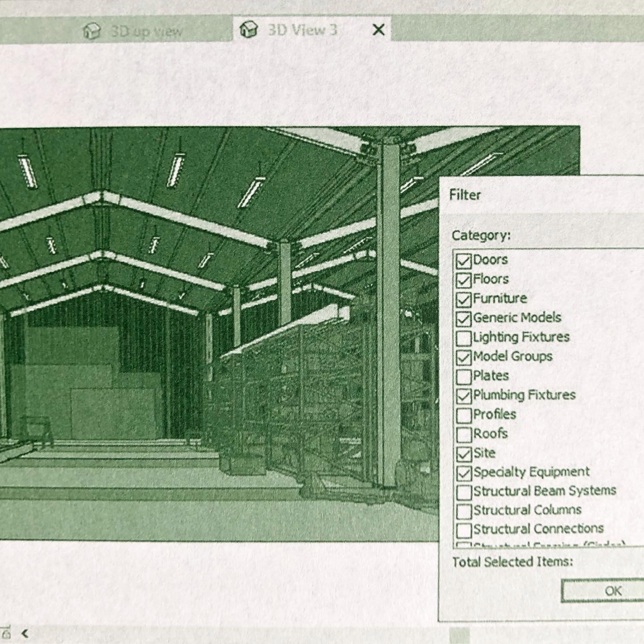Click the house icon on 3D View 3 tab

pos(249,30)
